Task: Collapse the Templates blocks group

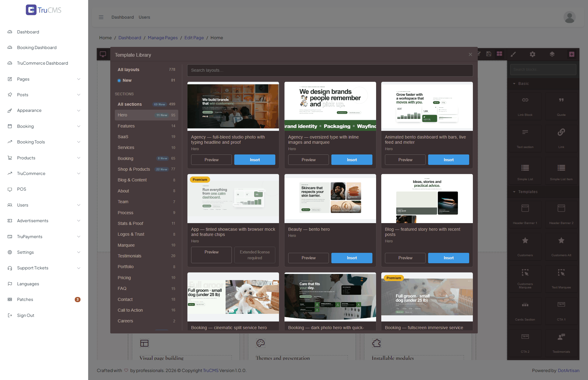Action: pos(543,192)
